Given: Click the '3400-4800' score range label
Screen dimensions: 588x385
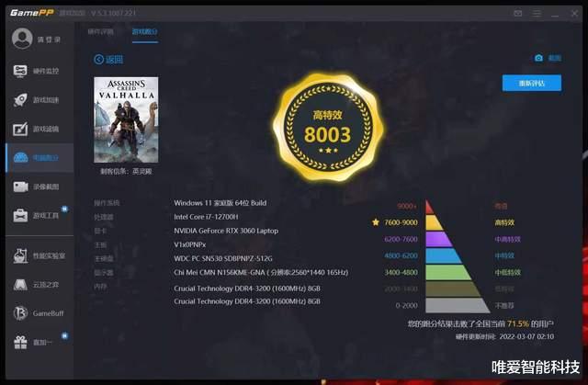Looking at the screenshot, I should (401, 272).
